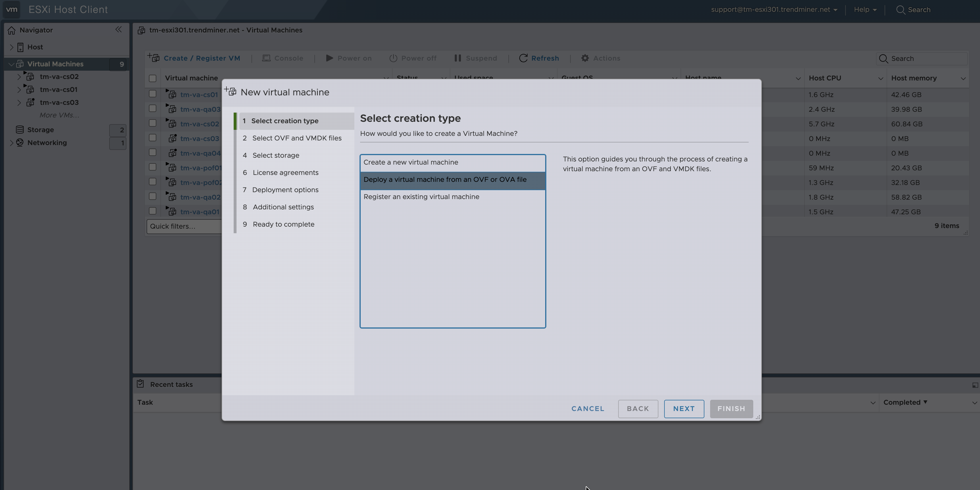The image size is (980, 490).
Task: Click the Create / Register VM icon
Action: click(x=154, y=58)
